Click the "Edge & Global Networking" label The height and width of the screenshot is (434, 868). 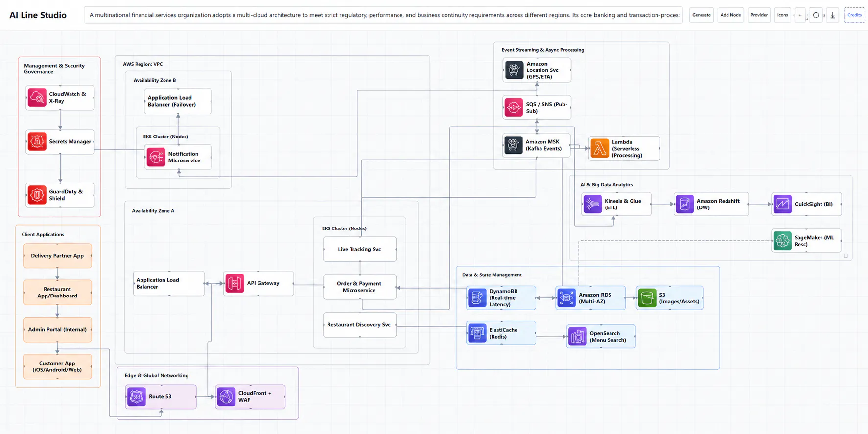157,375
